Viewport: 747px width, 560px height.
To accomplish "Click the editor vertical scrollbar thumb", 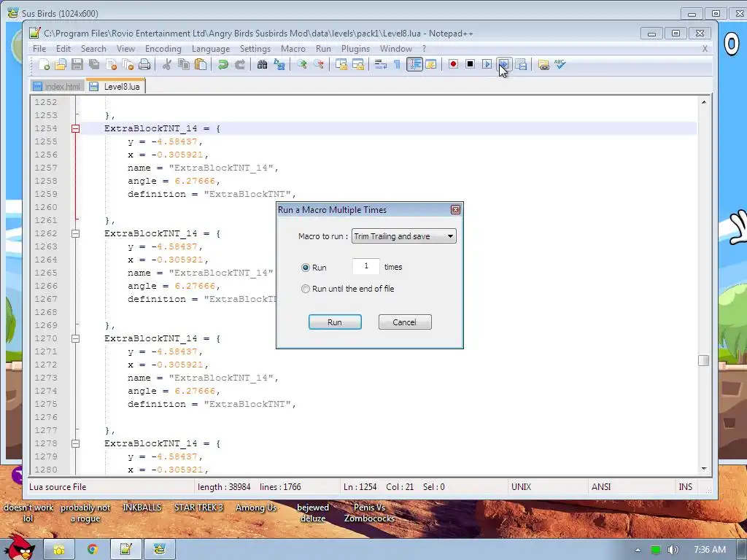I will [704, 360].
